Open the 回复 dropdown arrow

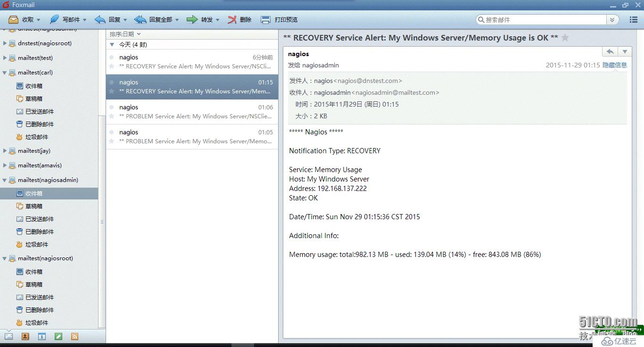pyautogui.click(x=125, y=20)
